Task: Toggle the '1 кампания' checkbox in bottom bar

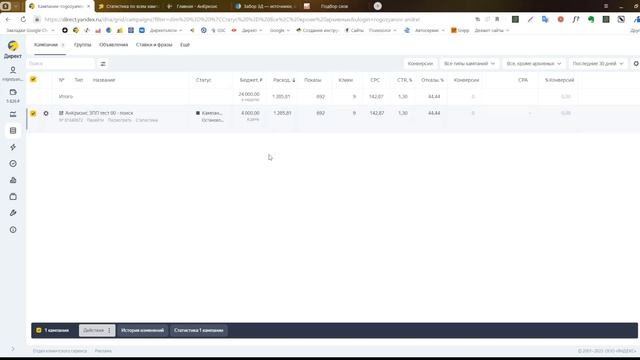Action: tap(39, 330)
